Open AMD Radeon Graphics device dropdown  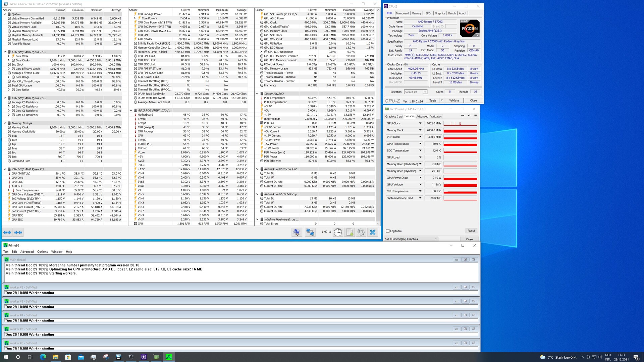[411, 239]
